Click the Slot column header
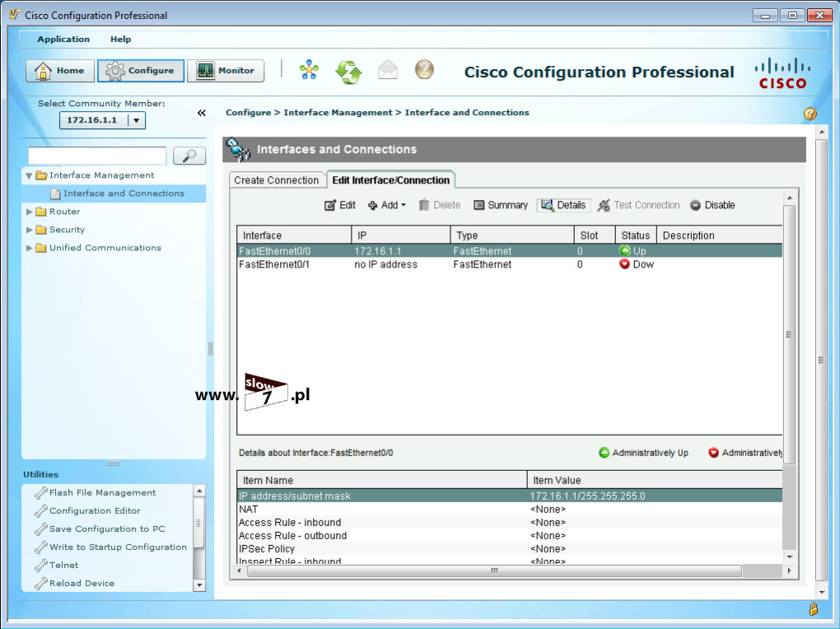 click(595, 235)
